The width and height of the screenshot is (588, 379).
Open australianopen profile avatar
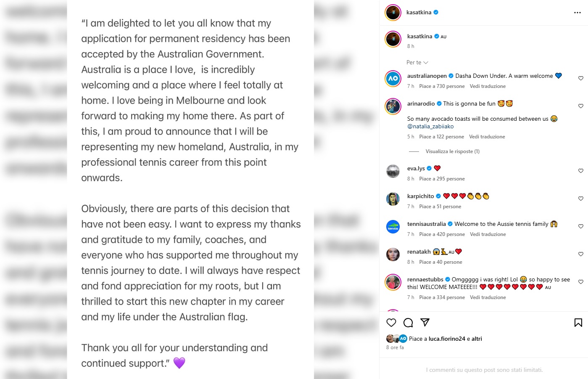pos(393,79)
